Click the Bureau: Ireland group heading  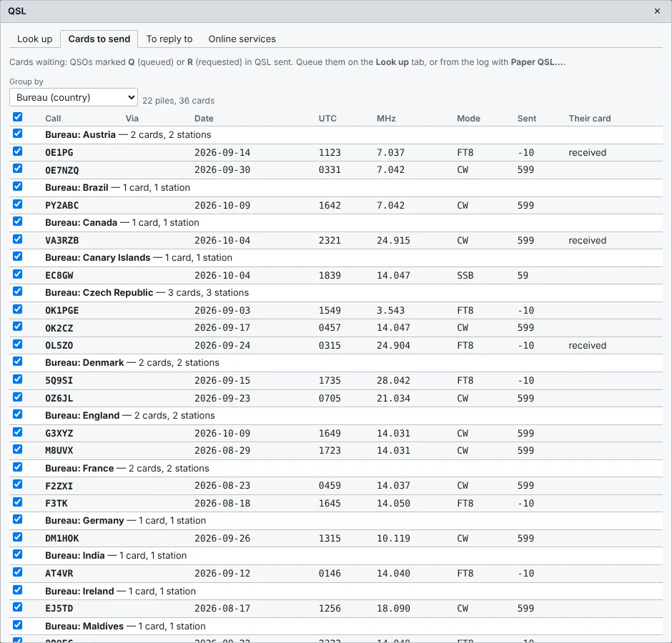click(120, 591)
